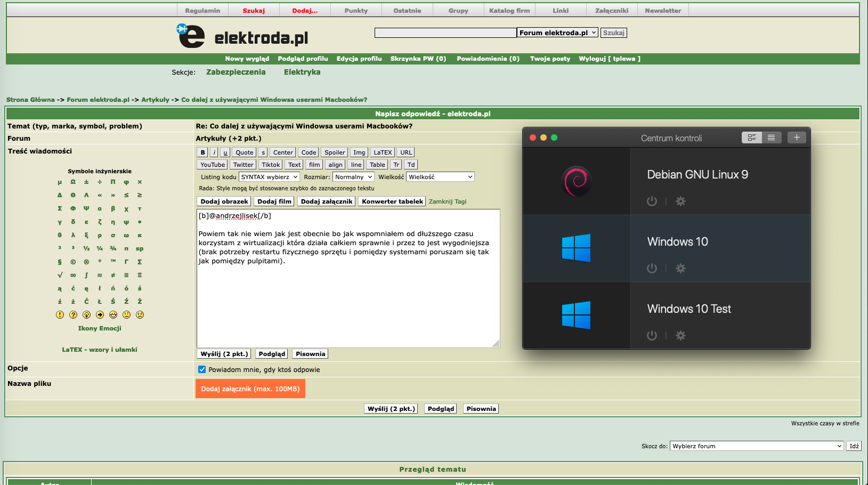Insert the big grin emoticon
The height and width of the screenshot is (485, 868).
pos(113,315)
